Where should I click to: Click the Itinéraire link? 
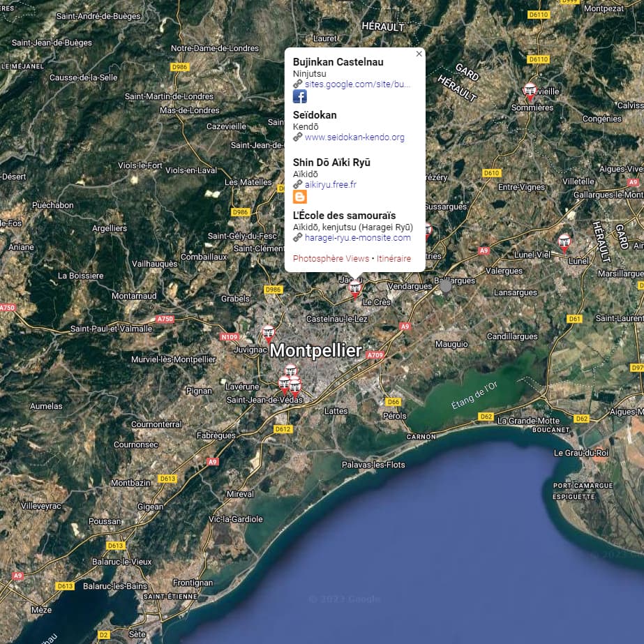click(x=394, y=258)
